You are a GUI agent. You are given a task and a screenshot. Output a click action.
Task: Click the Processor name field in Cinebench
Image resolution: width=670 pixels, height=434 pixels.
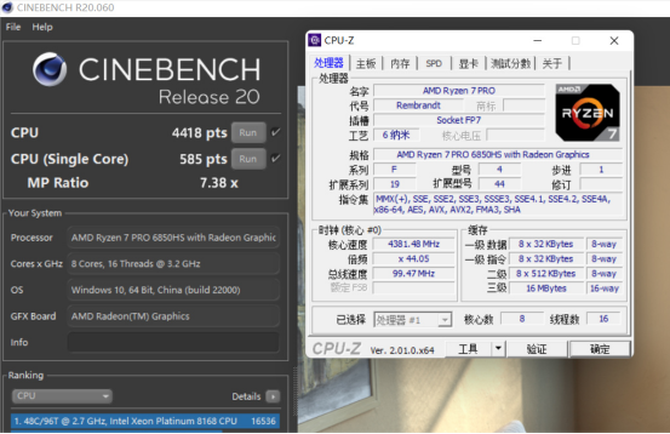[x=173, y=238]
